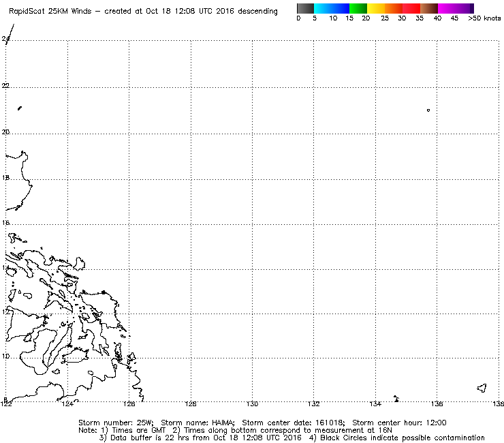Click the longitude label '138'
The image size is (504, 443).
(499, 403)
